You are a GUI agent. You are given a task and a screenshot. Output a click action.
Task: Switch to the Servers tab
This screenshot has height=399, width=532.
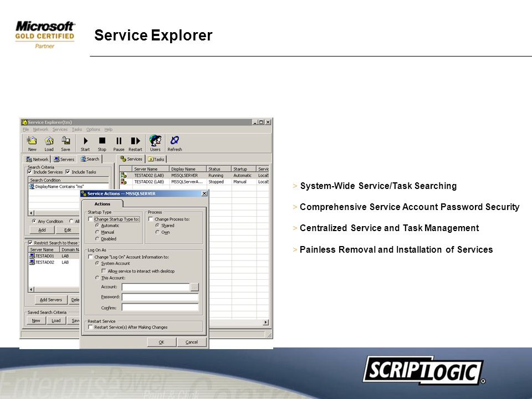(x=64, y=159)
